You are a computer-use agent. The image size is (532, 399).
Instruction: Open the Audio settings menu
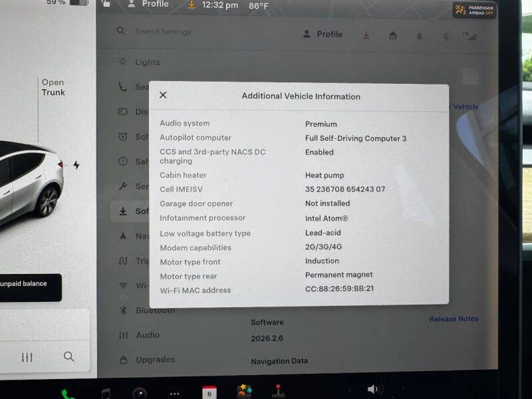tap(139, 335)
